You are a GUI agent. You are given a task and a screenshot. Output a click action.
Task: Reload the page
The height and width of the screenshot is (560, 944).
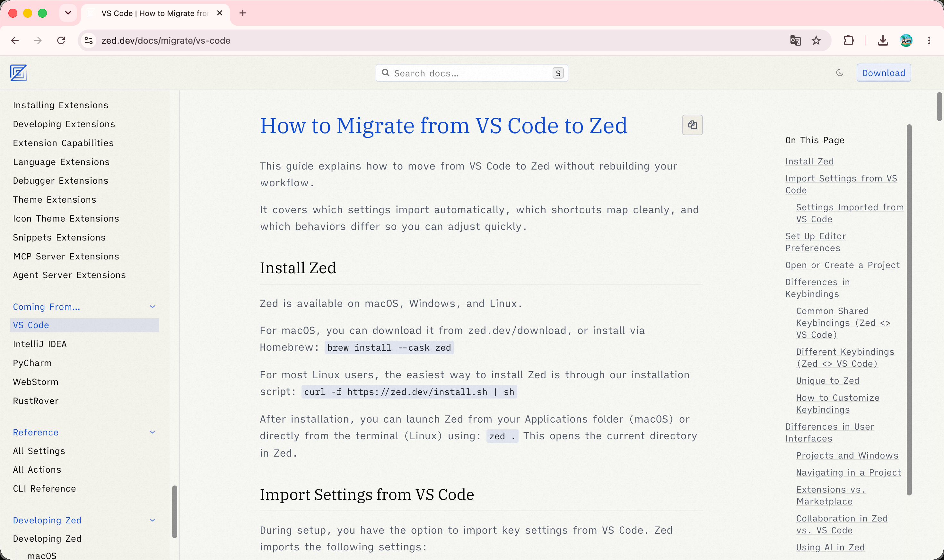point(61,40)
